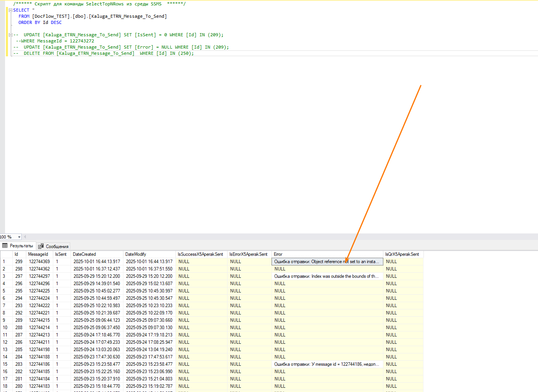The image size is (538, 392).
Task: Select the DateCreated column header
Action: [97, 254]
